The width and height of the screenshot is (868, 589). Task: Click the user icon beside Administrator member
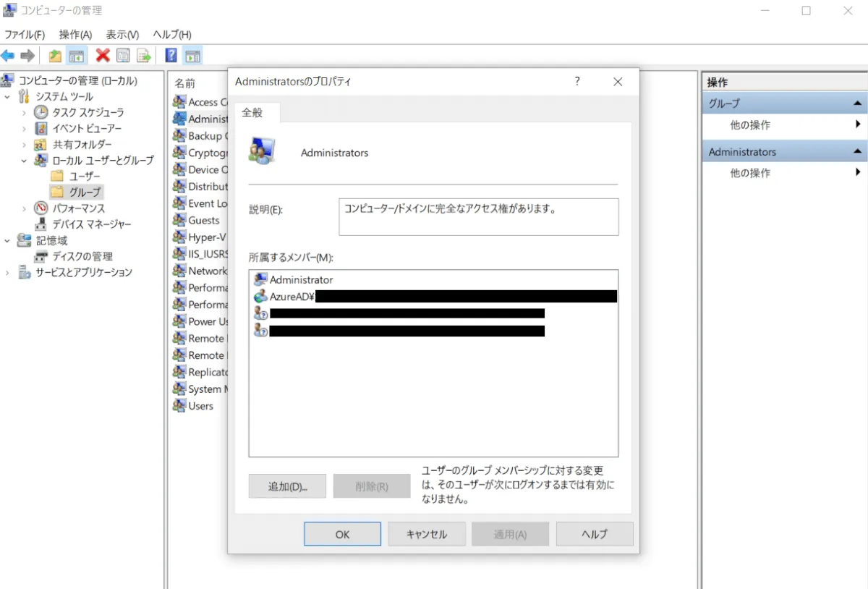pos(260,279)
